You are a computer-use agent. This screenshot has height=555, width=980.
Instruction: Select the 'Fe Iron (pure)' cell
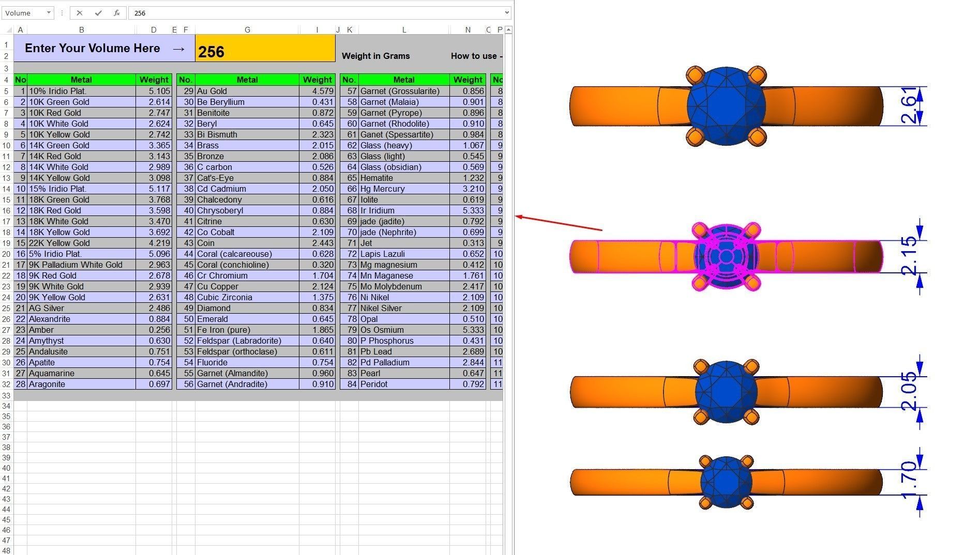[x=247, y=330]
